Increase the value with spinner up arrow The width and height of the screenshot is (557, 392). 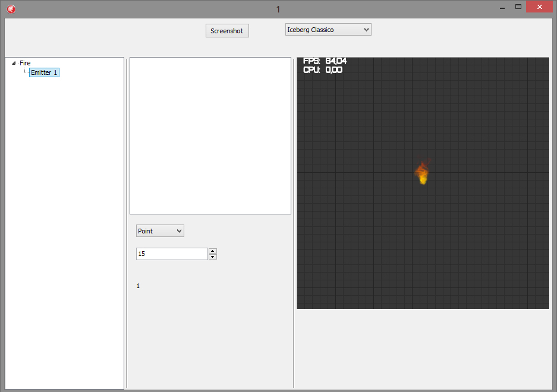[212, 251]
